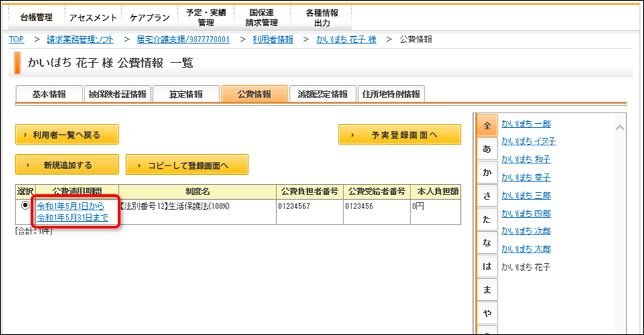
Task: Open the 国保連請求管理 menu
Action: coord(262,17)
